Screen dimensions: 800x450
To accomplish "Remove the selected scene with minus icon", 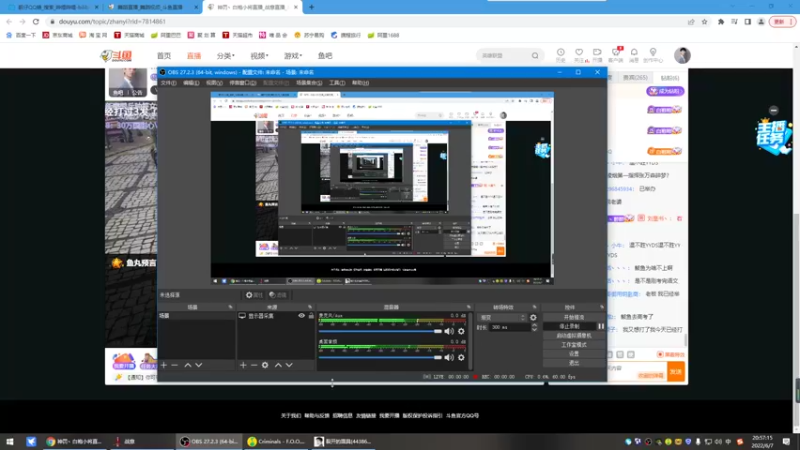I will point(174,365).
